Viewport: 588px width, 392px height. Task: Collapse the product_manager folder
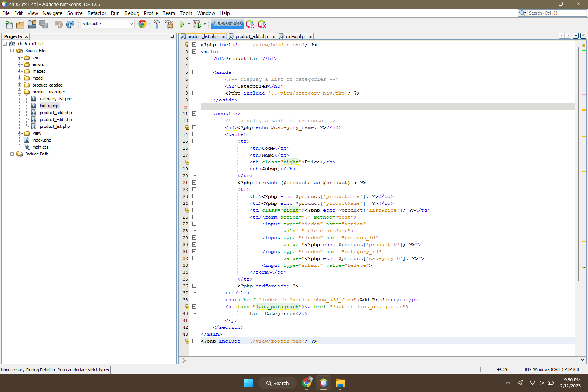click(20, 92)
